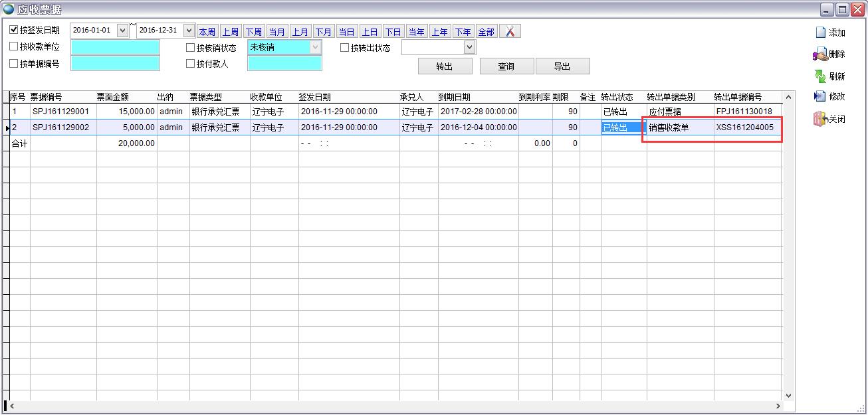The width and height of the screenshot is (868, 415).
Task: Tick the 按转出状态 checkbox
Action: pos(345,48)
